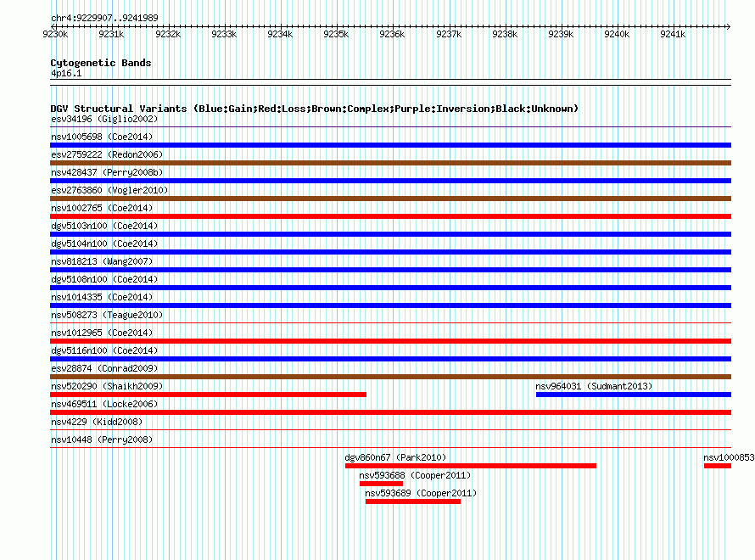755x560 pixels.
Task: Open dgv5104n100 (Coe2014) variant
Action: 104,244
